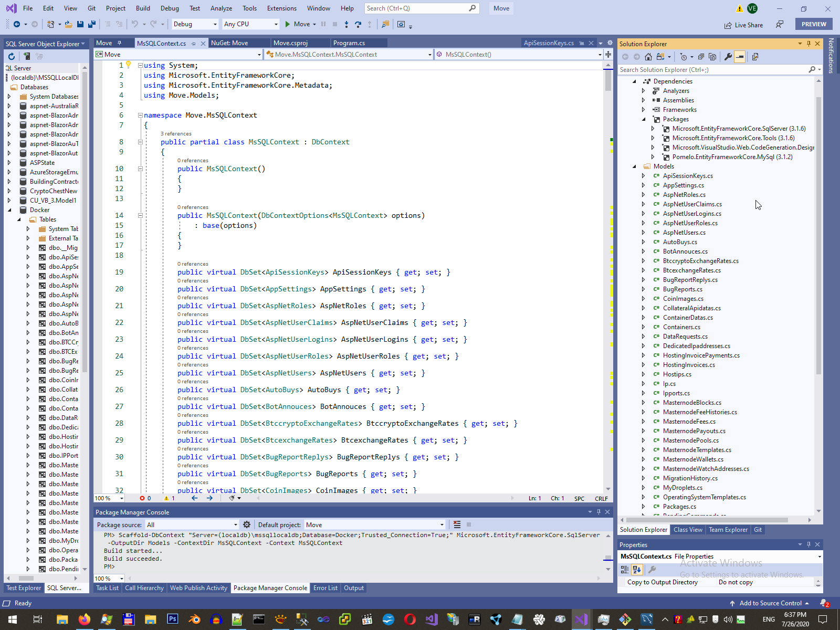The image size is (840, 630).
Task: Toggle Preview Selected Items button in Solution Explorer
Action: pyautogui.click(x=740, y=57)
